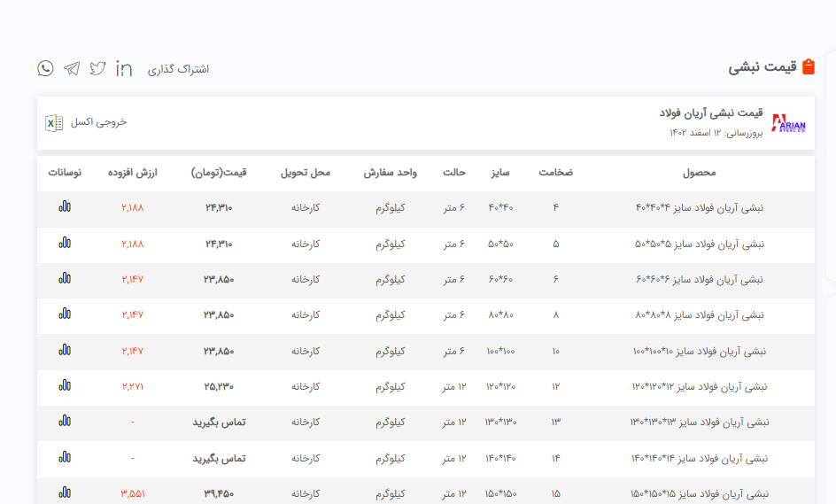Click the Arian Steel logo

(788, 123)
